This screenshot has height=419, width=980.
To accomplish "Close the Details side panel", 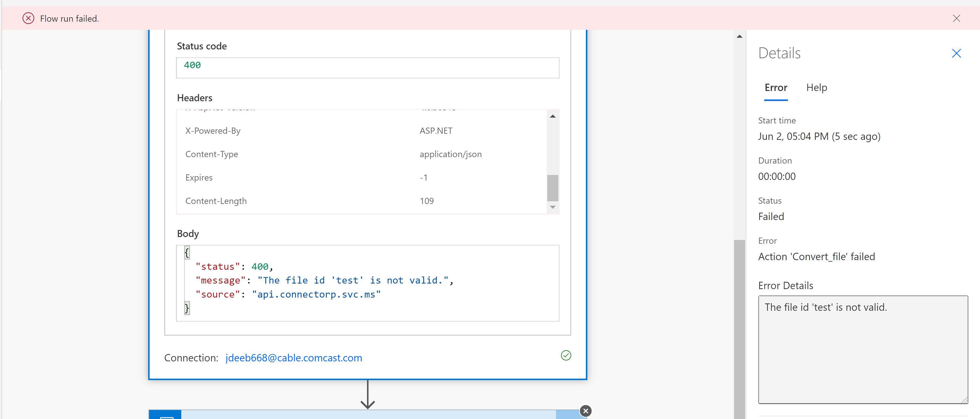I will 956,53.
